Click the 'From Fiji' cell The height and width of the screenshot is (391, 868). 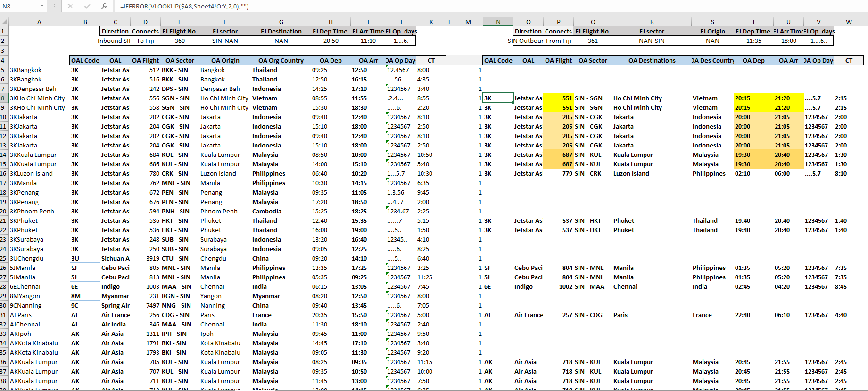pyautogui.click(x=558, y=41)
